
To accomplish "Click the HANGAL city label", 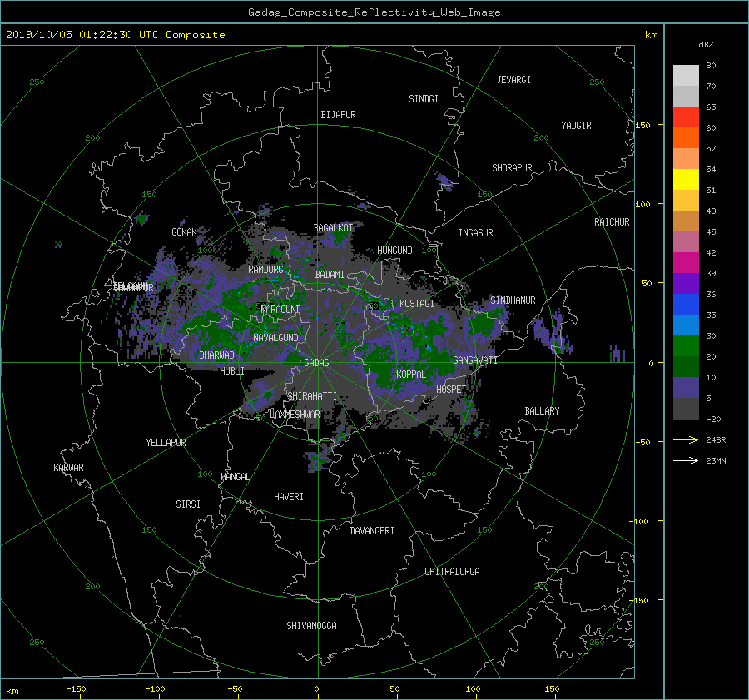I will point(235,477).
